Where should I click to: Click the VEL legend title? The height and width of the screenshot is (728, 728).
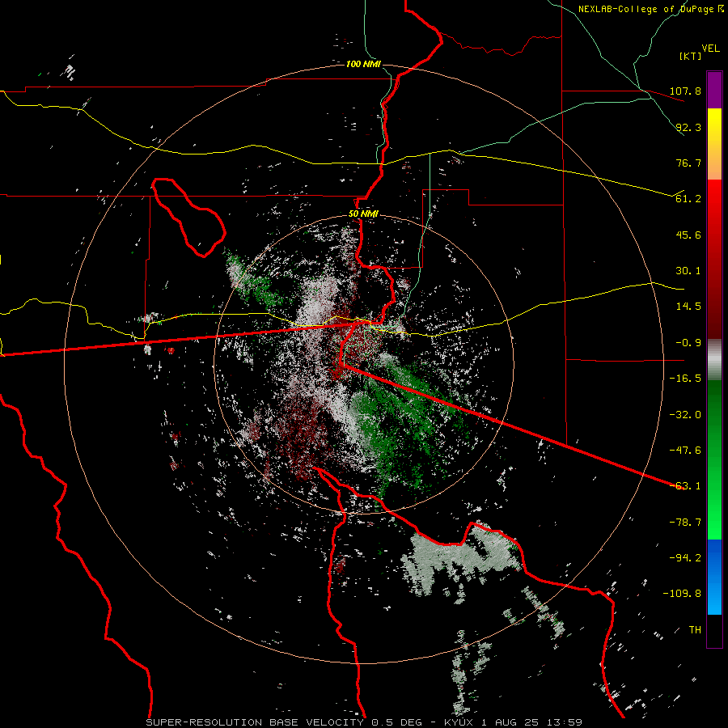click(x=710, y=49)
